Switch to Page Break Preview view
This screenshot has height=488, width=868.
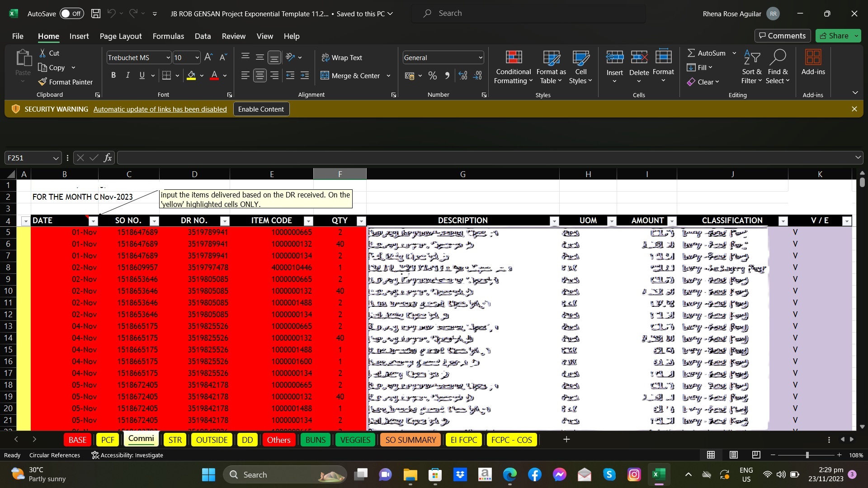click(756, 455)
